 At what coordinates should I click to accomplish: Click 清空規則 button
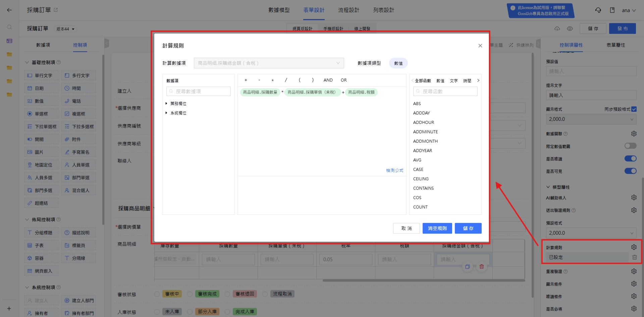tap(437, 228)
